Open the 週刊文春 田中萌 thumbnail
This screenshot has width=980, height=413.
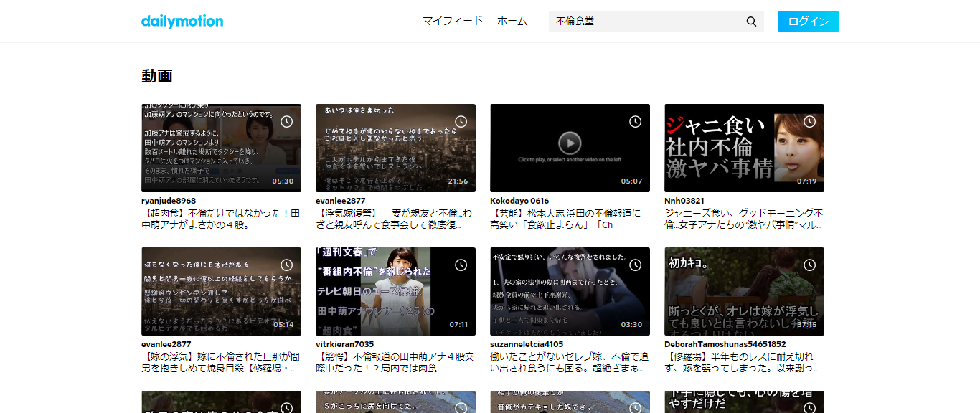[395, 291]
